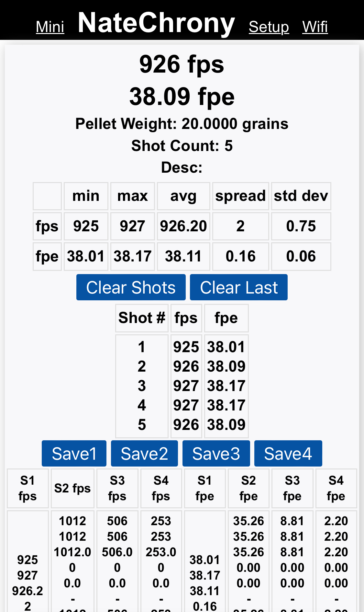Save the shot string to Save1
Image resolution: width=364 pixels, height=612 pixels.
[x=74, y=453]
